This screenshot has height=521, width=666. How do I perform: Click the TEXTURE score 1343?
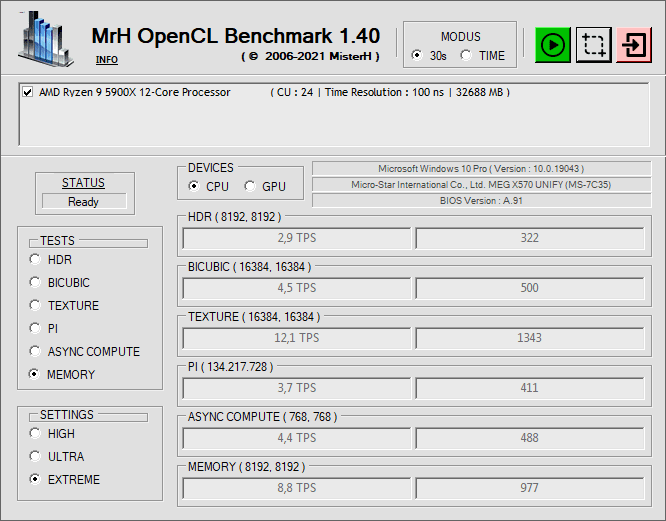click(530, 338)
